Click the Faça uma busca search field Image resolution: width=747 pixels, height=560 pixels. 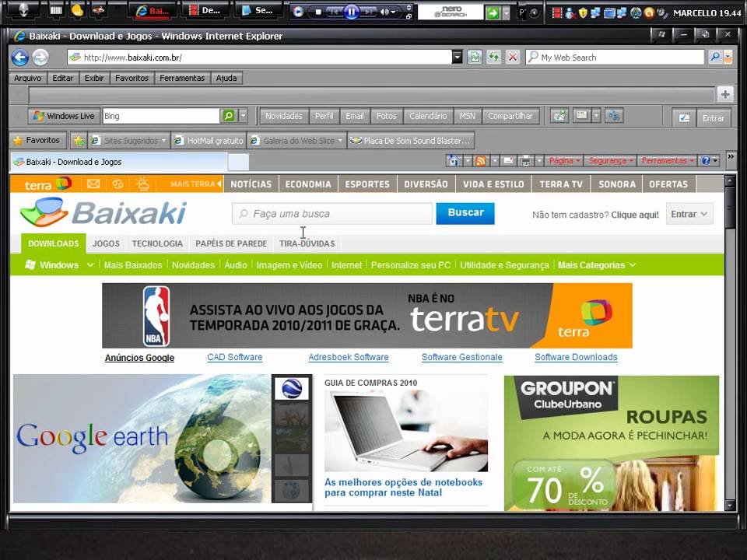coord(332,214)
